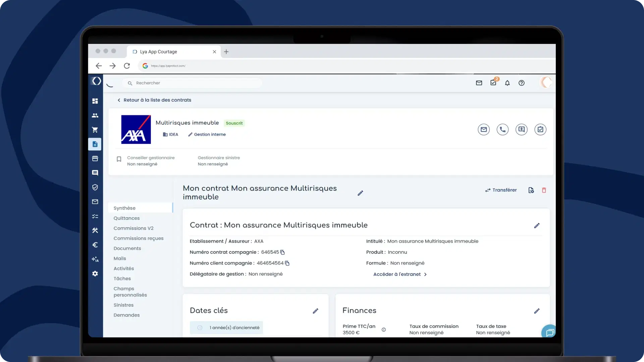Go back in browser history
Image resolution: width=644 pixels, height=362 pixels.
99,66
